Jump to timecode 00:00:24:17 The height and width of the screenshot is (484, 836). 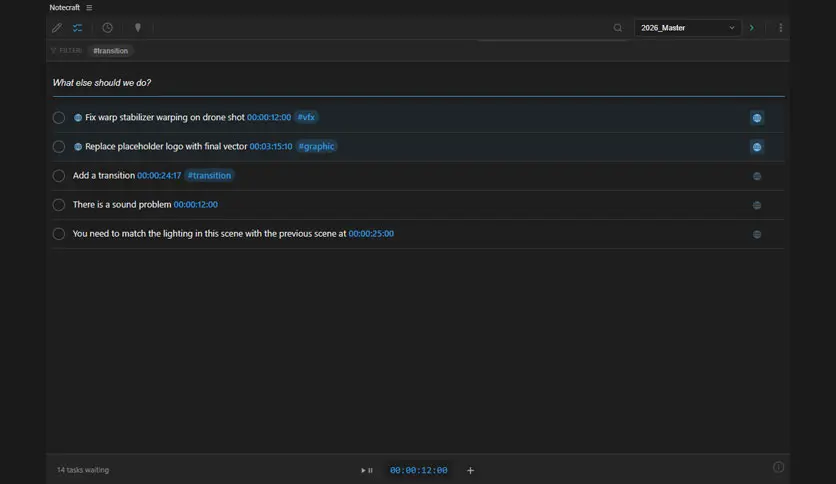coord(159,175)
